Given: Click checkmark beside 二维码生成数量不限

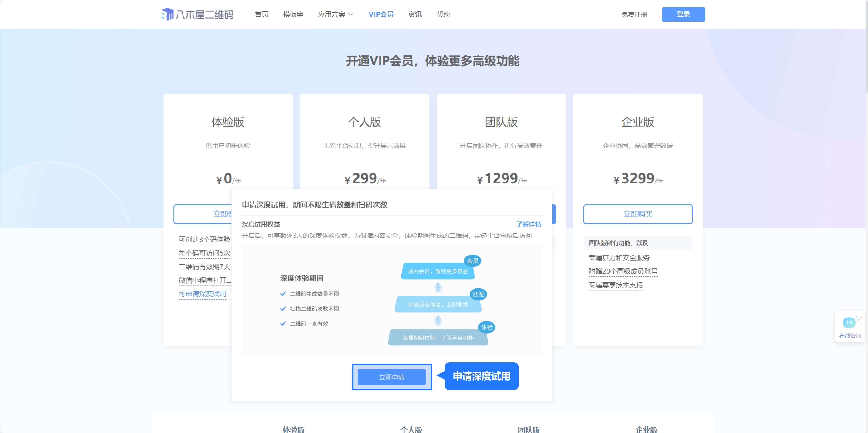Looking at the screenshot, I should (x=283, y=294).
